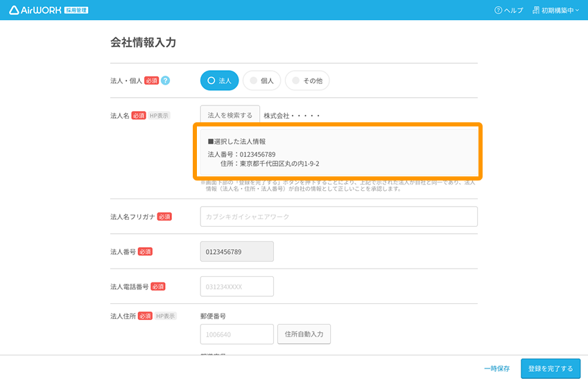This screenshot has width=588, height=383.
Task: Select the 法人 radio option
Action: coord(219,80)
